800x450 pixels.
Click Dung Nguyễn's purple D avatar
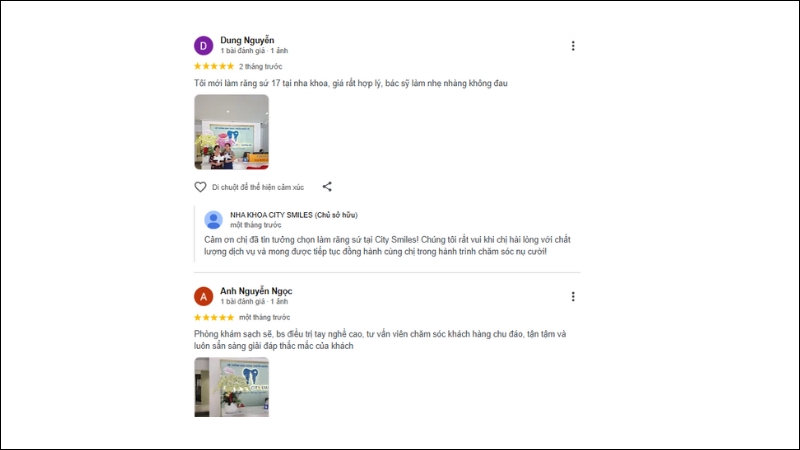tap(203, 45)
